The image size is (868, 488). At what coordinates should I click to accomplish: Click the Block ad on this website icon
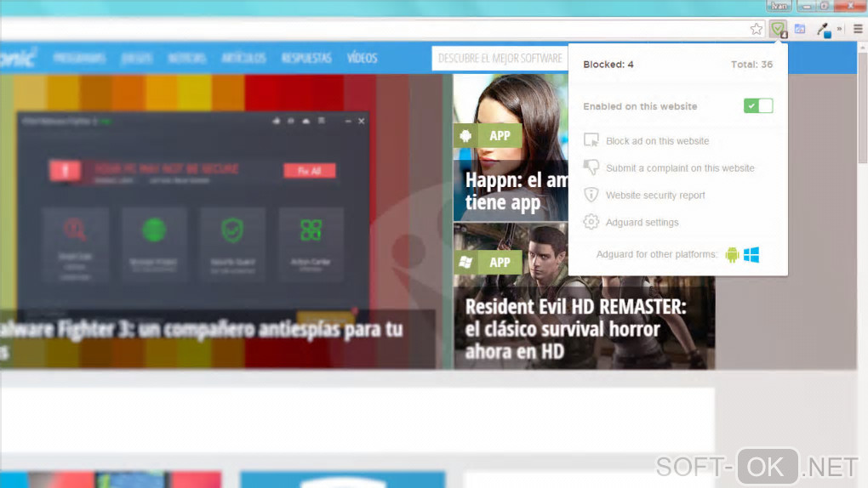point(591,140)
